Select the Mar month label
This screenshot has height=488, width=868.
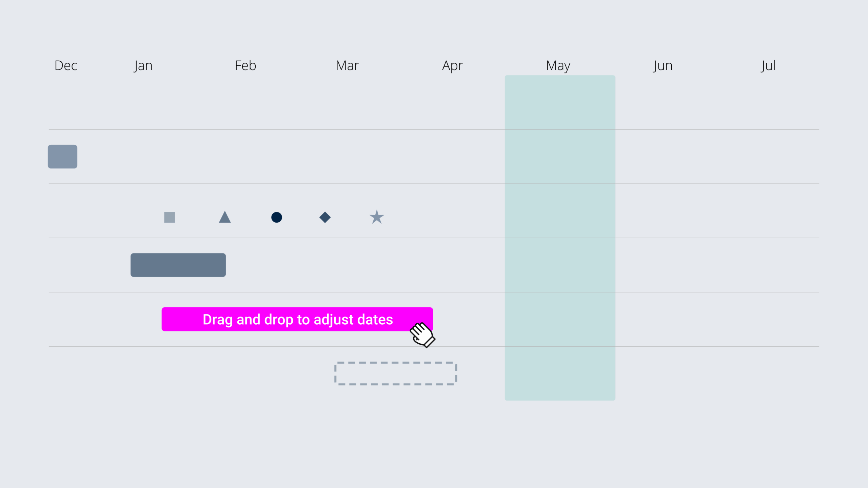tap(347, 65)
